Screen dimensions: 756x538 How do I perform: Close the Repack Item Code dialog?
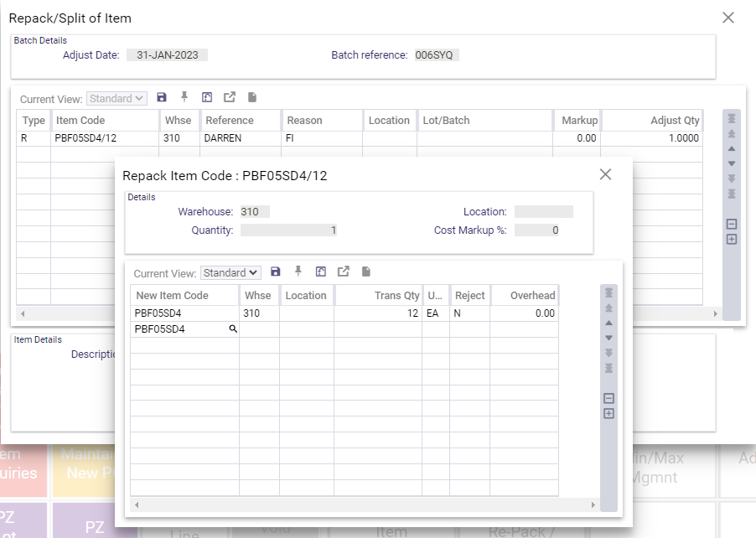[606, 174]
